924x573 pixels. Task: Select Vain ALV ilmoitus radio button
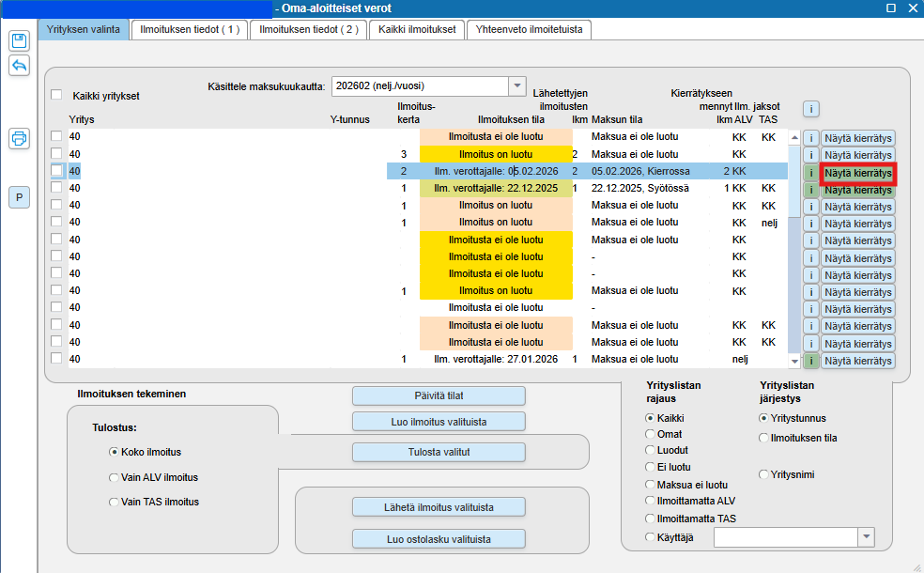tap(114, 477)
